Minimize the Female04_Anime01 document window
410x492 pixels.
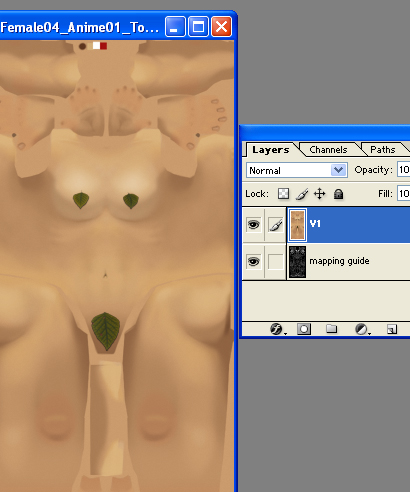(x=175, y=27)
